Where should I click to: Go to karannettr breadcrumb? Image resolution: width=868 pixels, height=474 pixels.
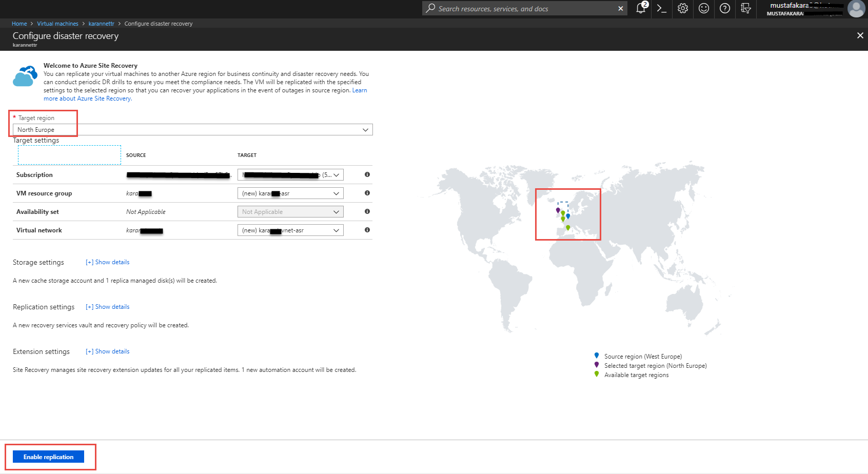(x=102, y=24)
